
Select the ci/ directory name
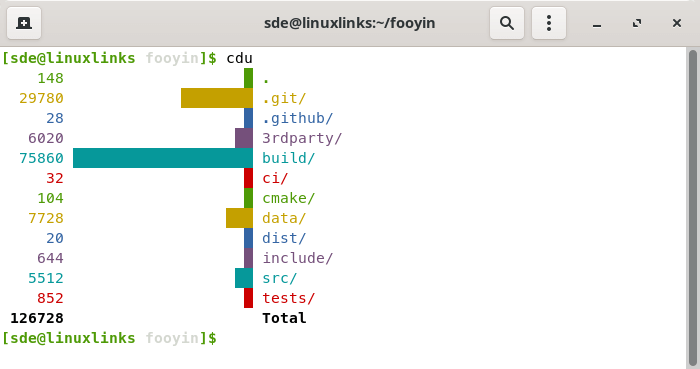[275, 178]
